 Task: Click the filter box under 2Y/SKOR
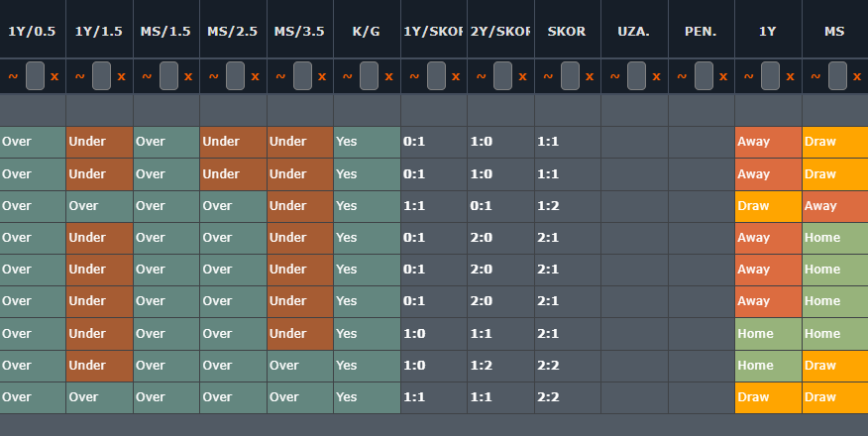click(502, 75)
